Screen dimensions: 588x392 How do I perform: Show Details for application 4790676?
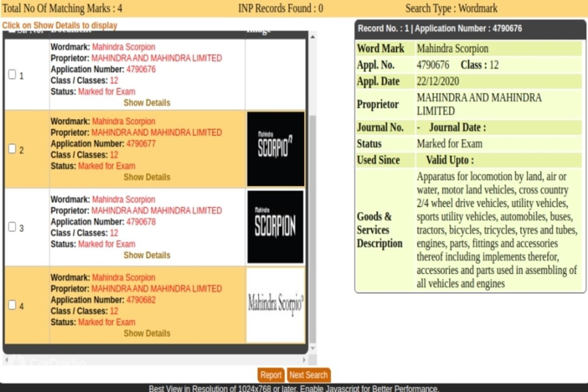pyautogui.click(x=147, y=102)
